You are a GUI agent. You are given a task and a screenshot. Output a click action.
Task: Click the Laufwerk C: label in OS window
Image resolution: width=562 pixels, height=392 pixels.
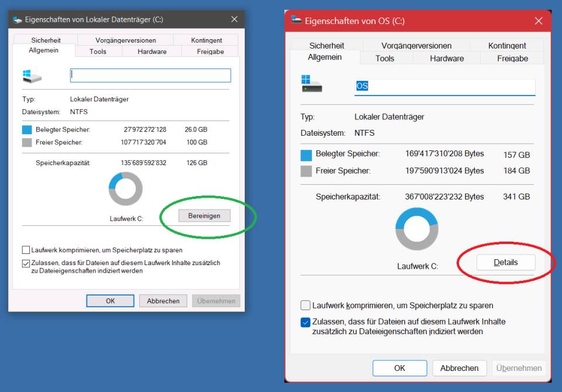click(417, 266)
